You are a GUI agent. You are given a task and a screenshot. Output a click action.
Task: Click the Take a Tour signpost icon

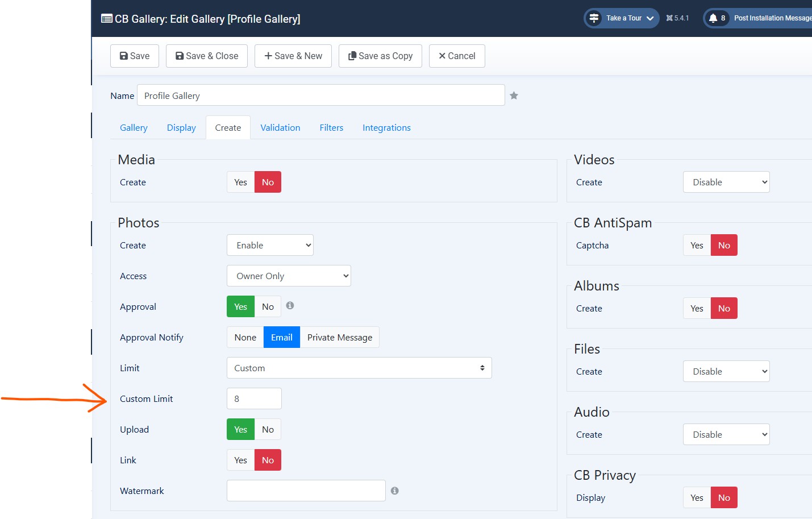click(x=594, y=18)
